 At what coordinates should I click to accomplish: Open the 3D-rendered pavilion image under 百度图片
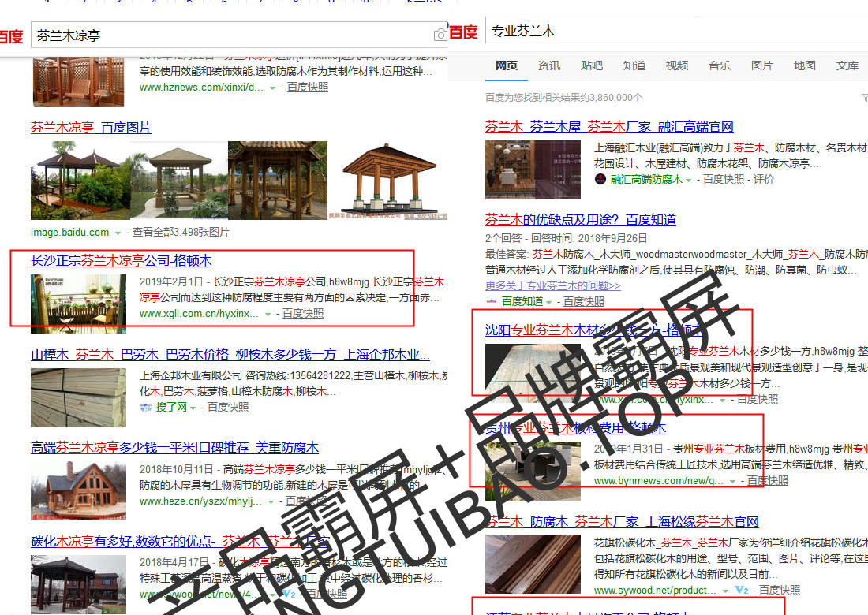388,181
